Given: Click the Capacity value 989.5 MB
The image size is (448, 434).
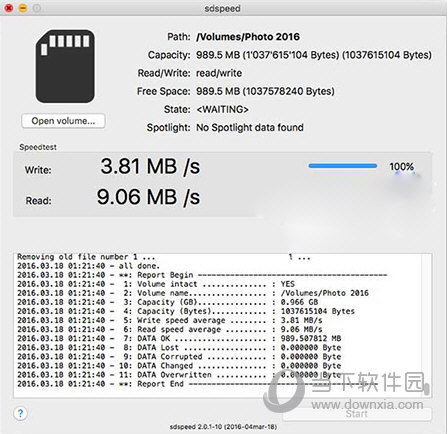Looking at the screenshot, I should pyautogui.click(x=314, y=55).
